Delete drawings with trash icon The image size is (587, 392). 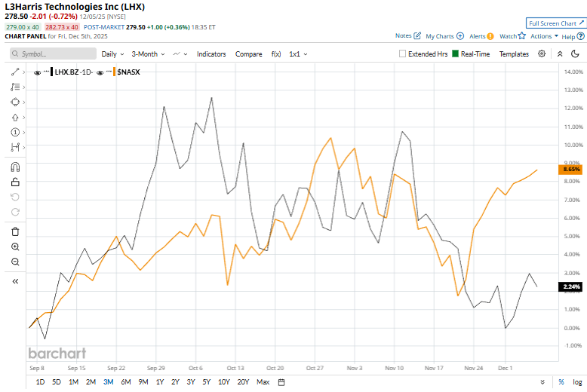click(15, 231)
